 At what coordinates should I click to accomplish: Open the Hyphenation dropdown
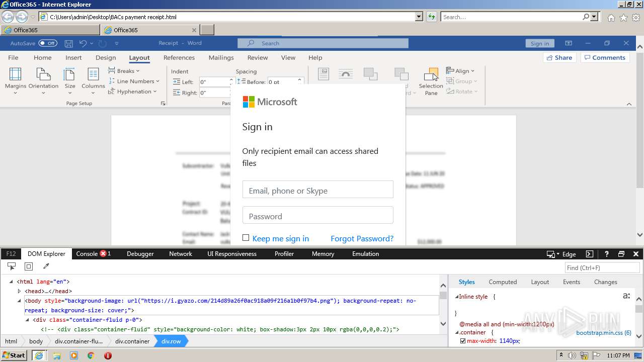(133, 92)
